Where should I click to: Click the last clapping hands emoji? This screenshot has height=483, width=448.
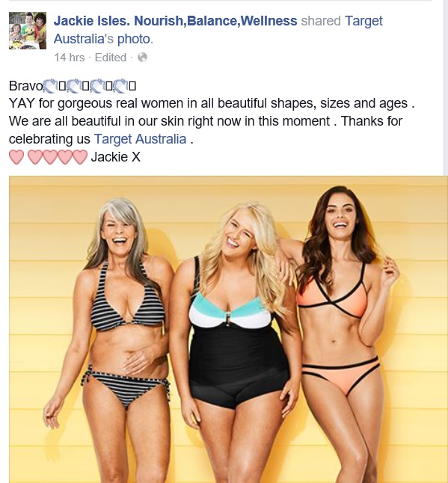pyautogui.click(x=120, y=86)
